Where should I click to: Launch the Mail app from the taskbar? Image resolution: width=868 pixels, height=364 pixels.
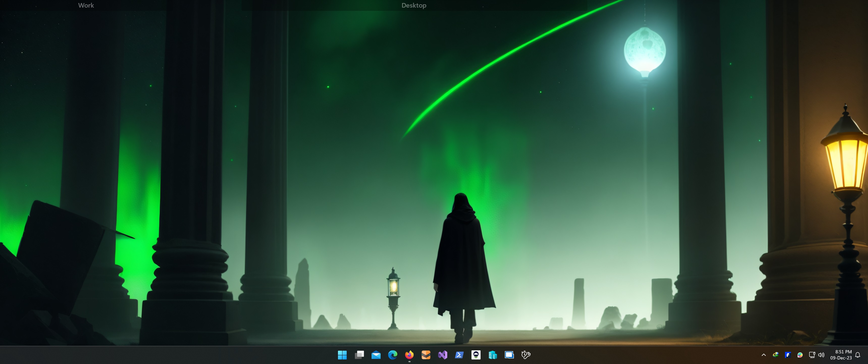[376, 355]
